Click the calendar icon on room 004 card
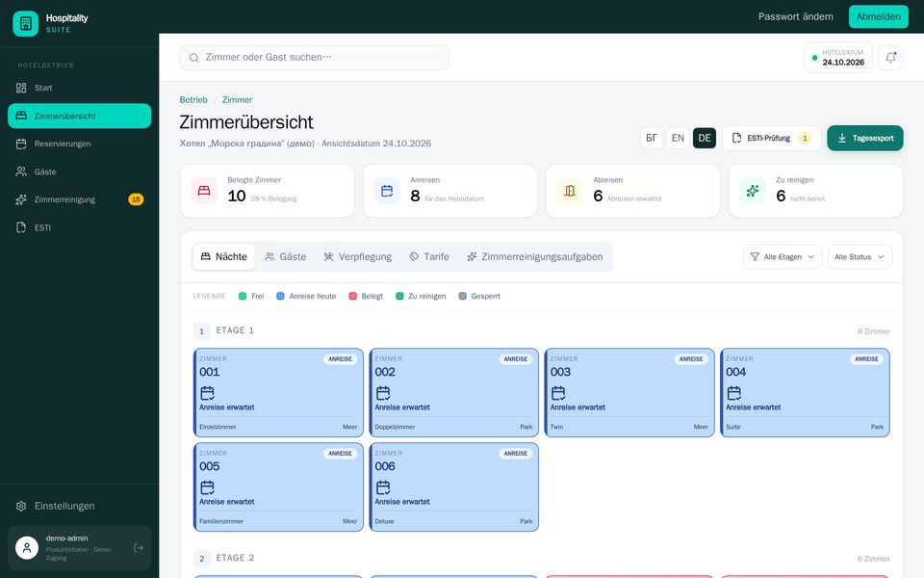 click(x=733, y=393)
